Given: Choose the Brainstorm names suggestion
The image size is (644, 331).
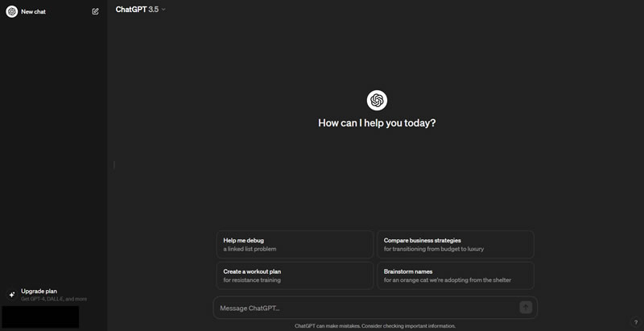Looking at the screenshot, I should tap(456, 275).
